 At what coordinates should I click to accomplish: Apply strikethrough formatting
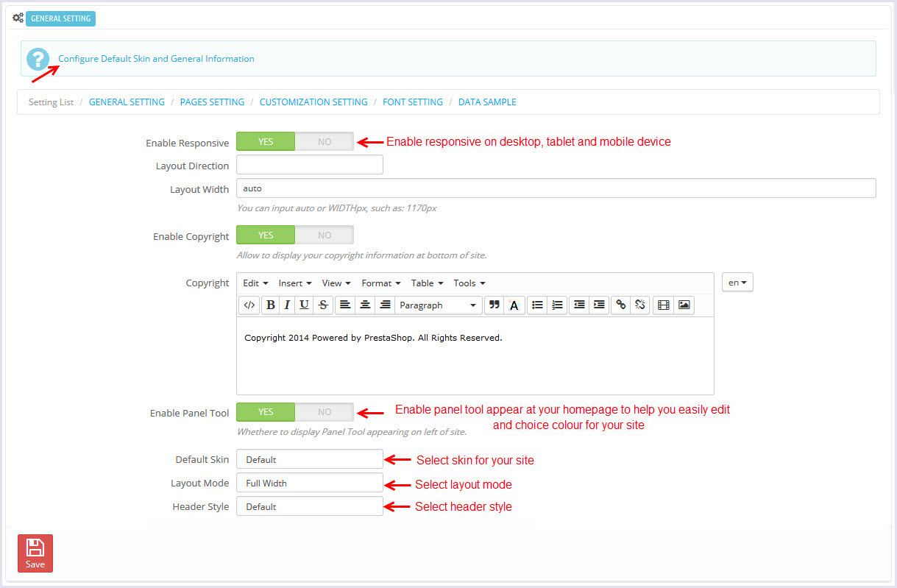(x=323, y=305)
